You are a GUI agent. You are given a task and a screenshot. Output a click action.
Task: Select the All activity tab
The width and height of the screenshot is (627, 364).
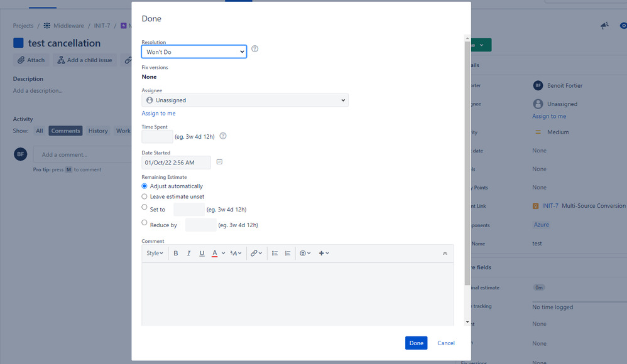click(x=39, y=131)
